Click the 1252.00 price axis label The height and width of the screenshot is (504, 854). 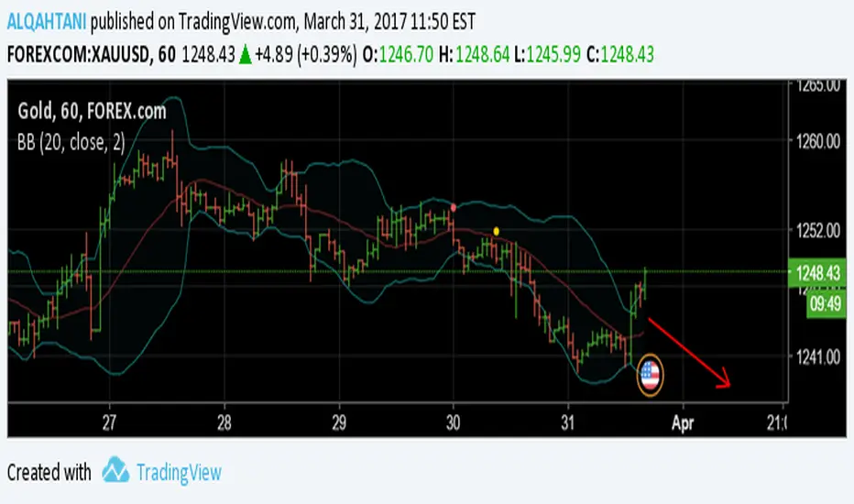click(817, 231)
